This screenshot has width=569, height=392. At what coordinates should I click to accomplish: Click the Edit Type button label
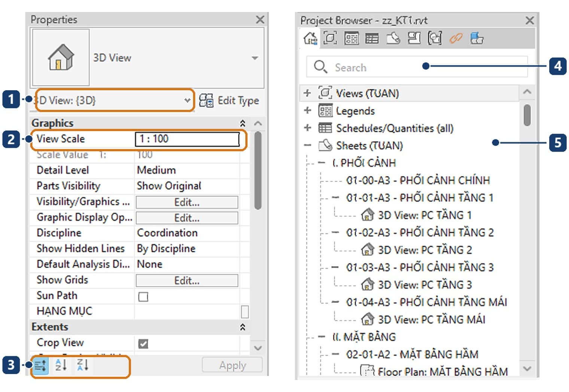(x=238, y=100)
